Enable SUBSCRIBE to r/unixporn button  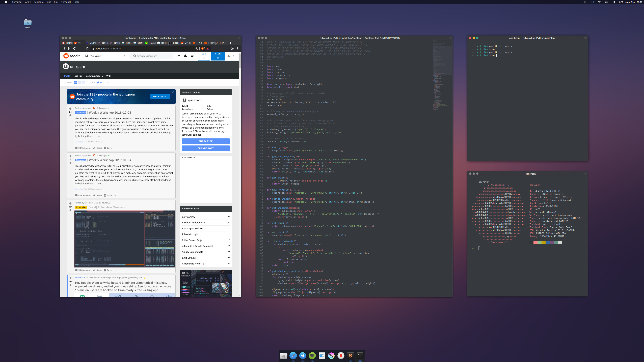(x=206, y=141)
